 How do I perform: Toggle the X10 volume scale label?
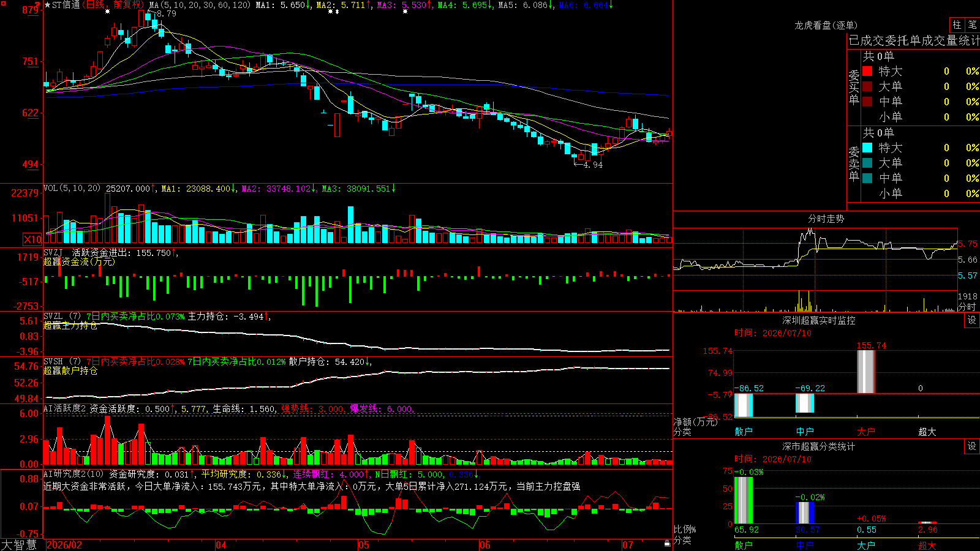coord(32,239)
